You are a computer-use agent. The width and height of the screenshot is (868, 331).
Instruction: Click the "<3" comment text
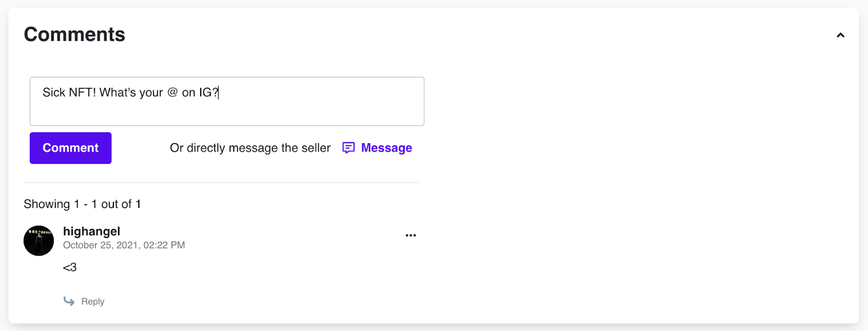pos(70,268)
